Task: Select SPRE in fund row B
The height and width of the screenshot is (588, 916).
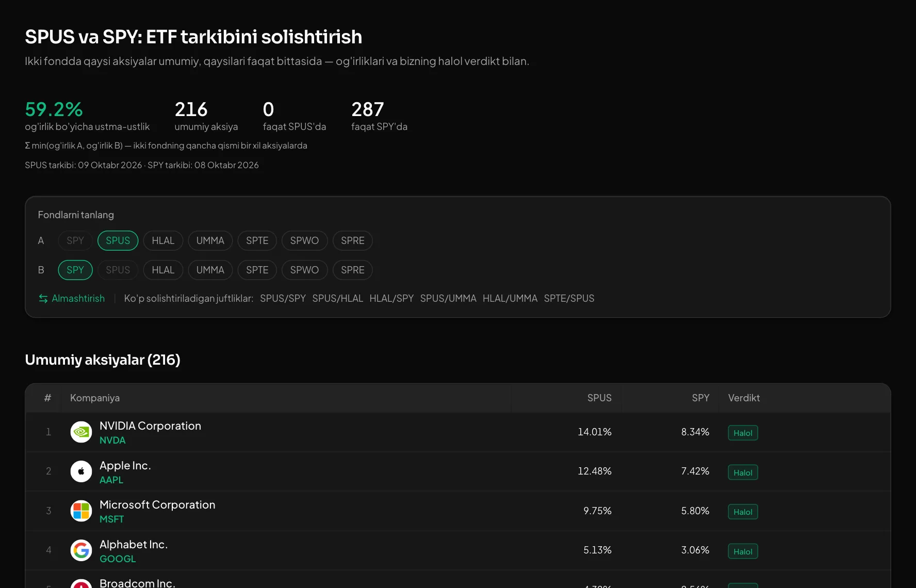Action: click(x=353, y=270)
